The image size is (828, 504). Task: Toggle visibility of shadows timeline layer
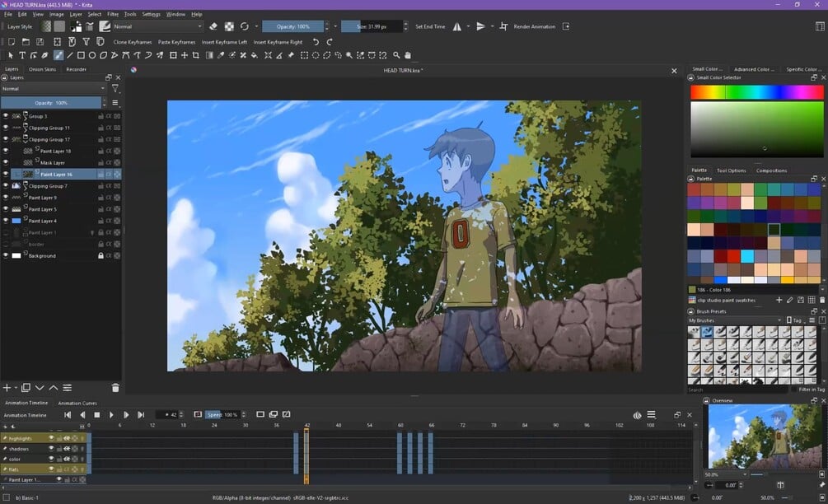coord(51,449)
